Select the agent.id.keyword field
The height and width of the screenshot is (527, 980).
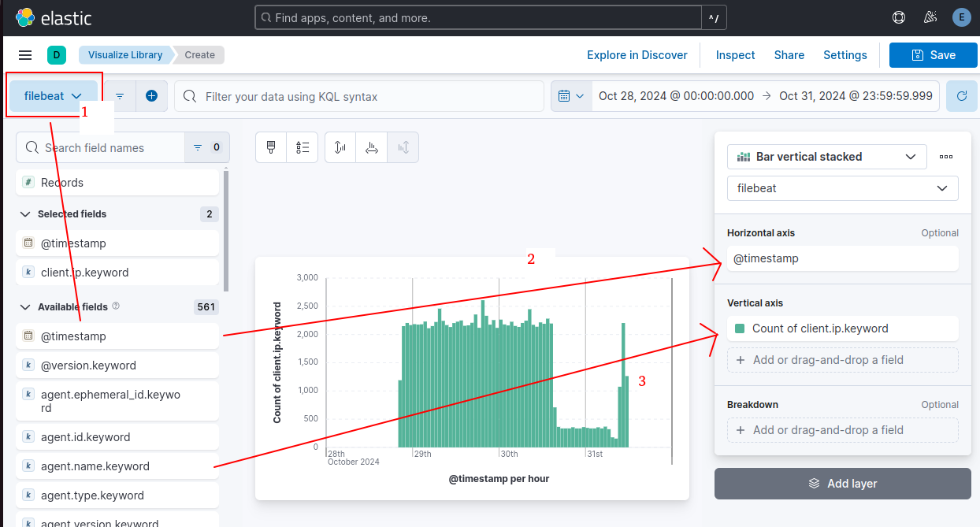point(117,437)
